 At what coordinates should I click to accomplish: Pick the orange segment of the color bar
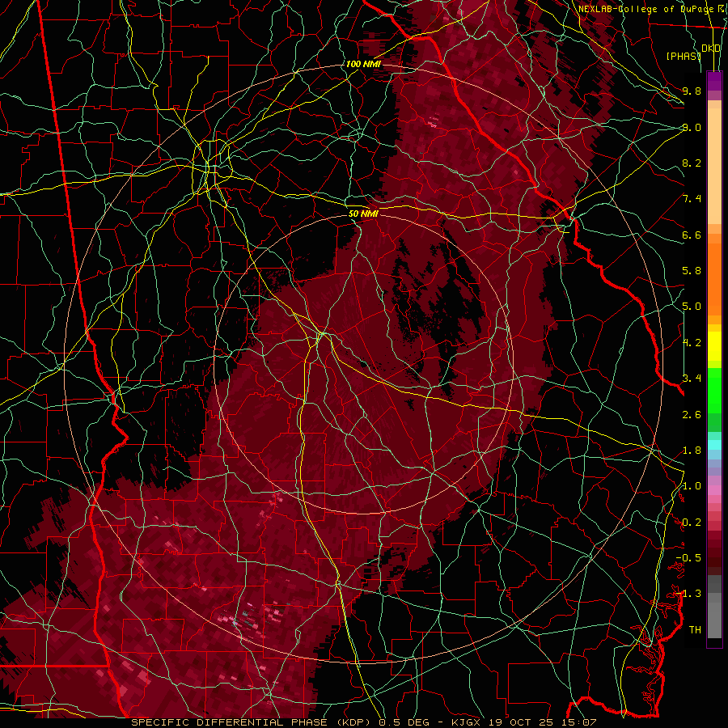714,279
